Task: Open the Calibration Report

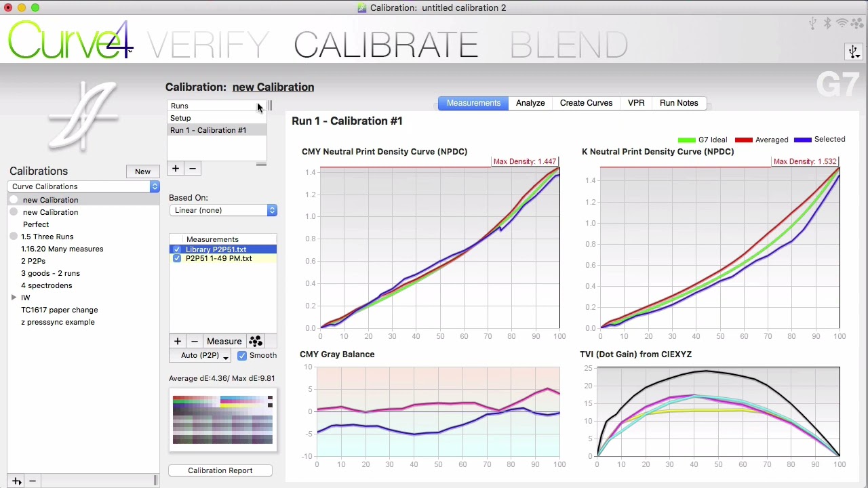Action: (x=220, y=470)
